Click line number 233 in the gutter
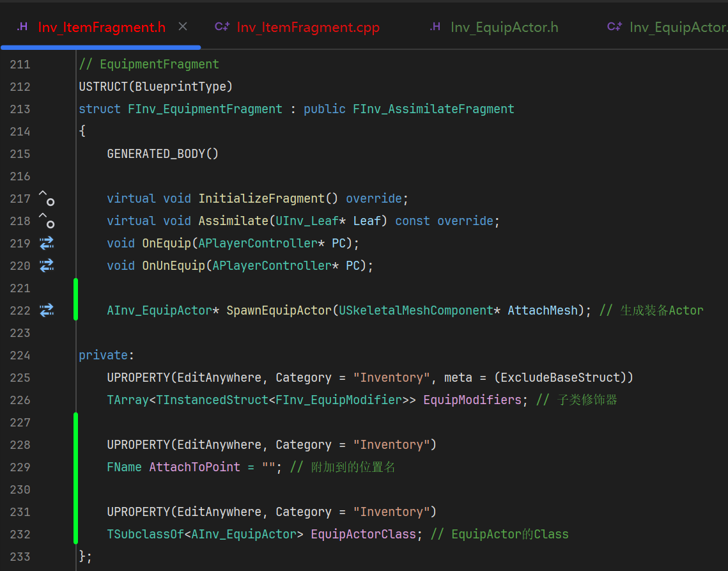Image resolution: width=728 pixels, height=571 pixels. pos(20,556)
